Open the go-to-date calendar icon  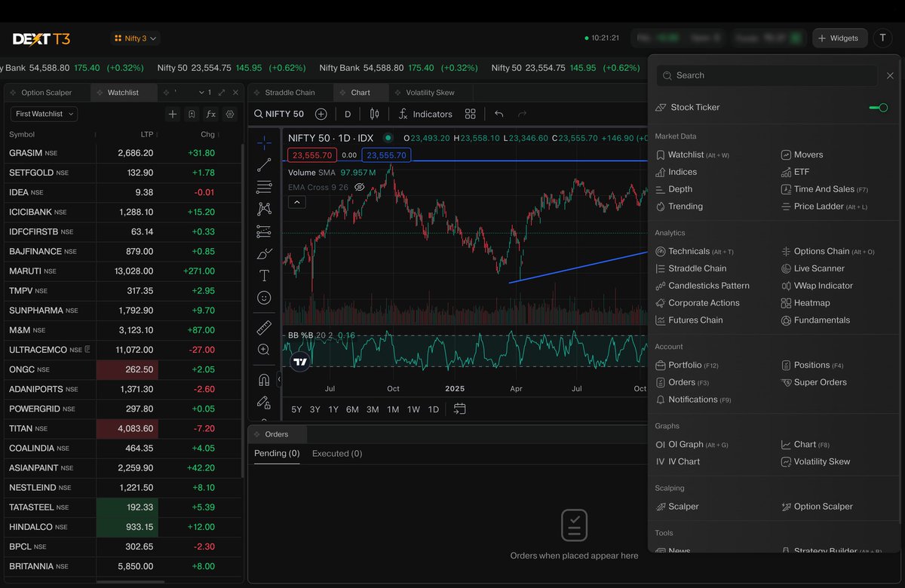pyautogui.click(x=459, y=409)
